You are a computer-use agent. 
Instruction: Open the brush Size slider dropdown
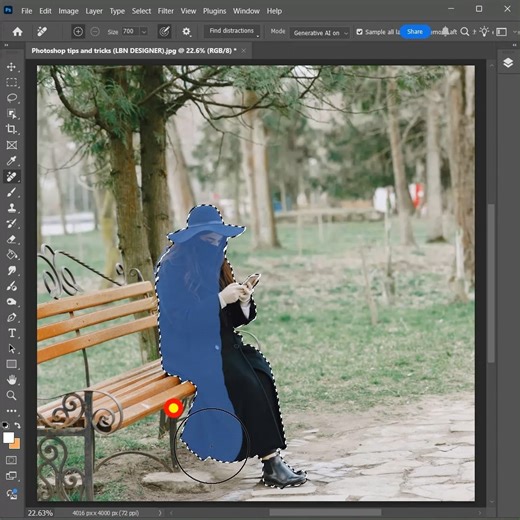pyautogui.click(x=144, y=32)
